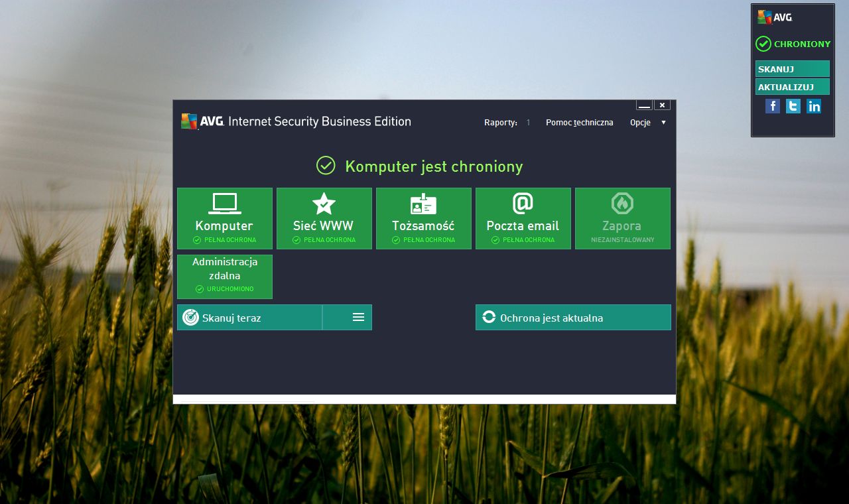Open Pomoc techniczna link
849x504 pixels.
(x=580, y=123)
